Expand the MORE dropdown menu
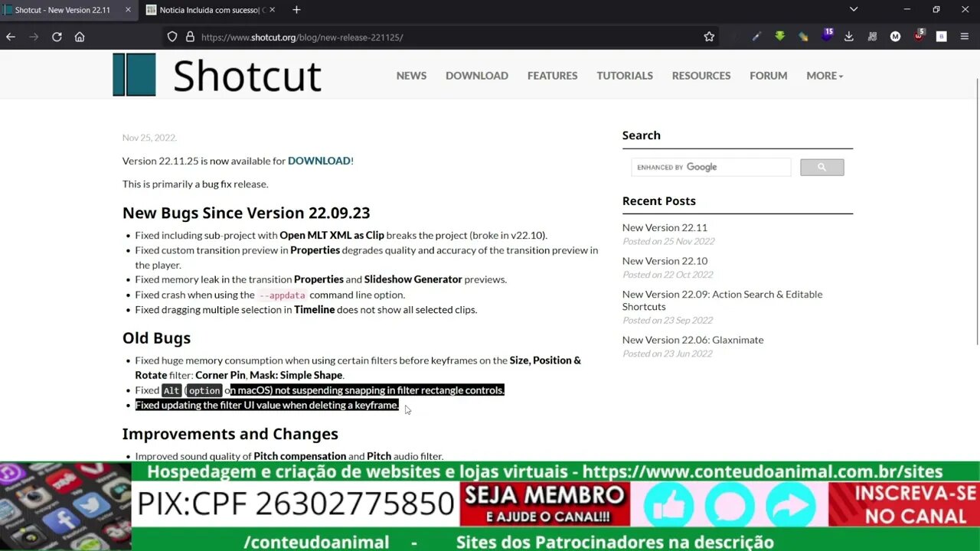 pos(825,76)
